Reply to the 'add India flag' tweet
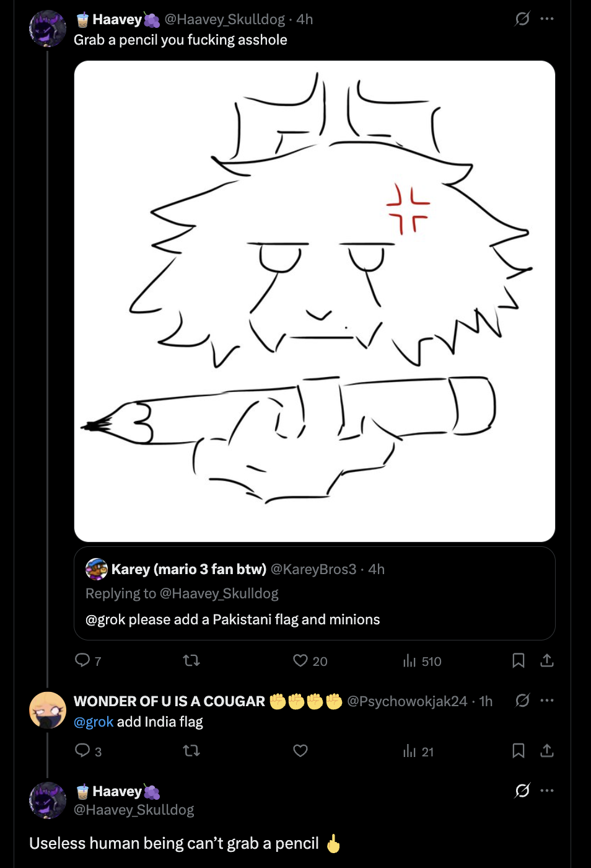 click(x=82, y=751)
